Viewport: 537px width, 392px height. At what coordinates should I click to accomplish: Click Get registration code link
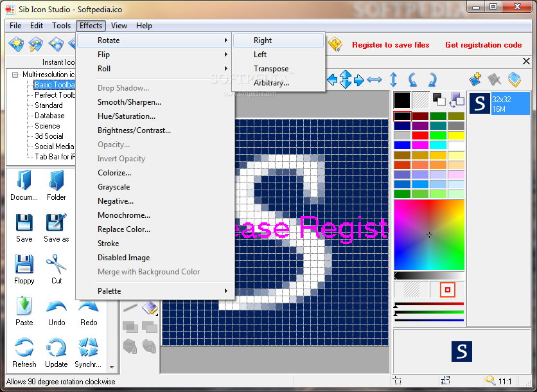click(483, 45)
